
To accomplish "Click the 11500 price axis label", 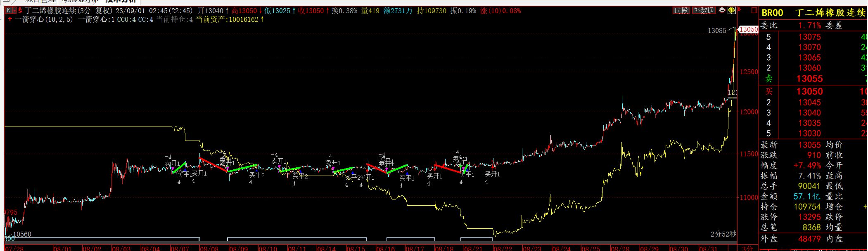I will tap(749, 154).
